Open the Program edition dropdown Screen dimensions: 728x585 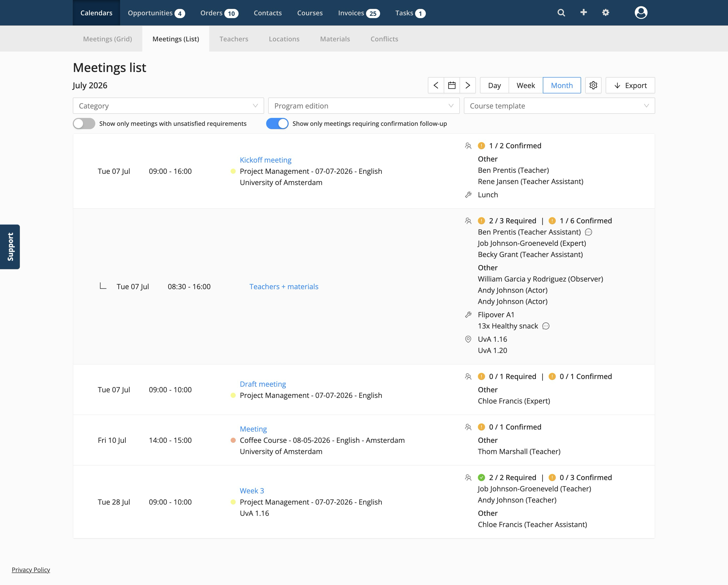click(364, 106)
